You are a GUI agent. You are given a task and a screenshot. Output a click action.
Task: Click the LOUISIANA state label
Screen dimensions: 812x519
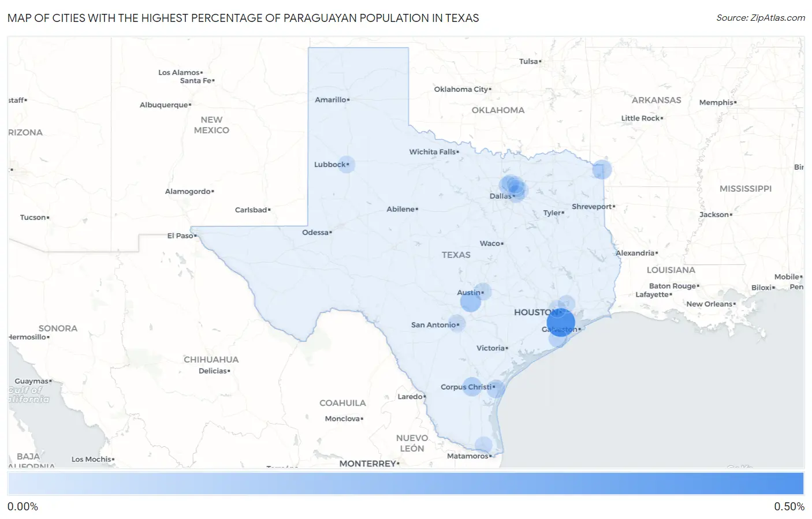(x=671, y=270)
